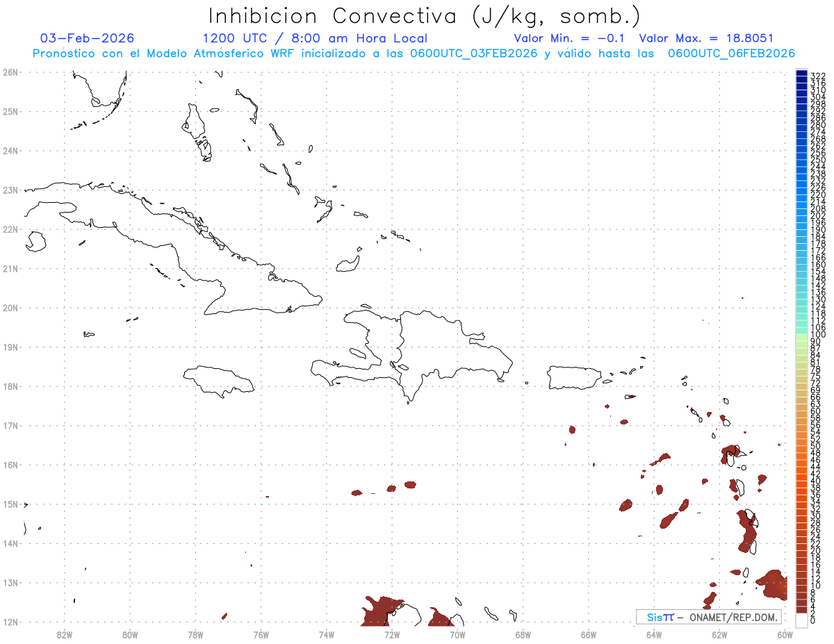
Task: Select the date label '03-Feb-2026'
Action: click(x=88, y=38)
